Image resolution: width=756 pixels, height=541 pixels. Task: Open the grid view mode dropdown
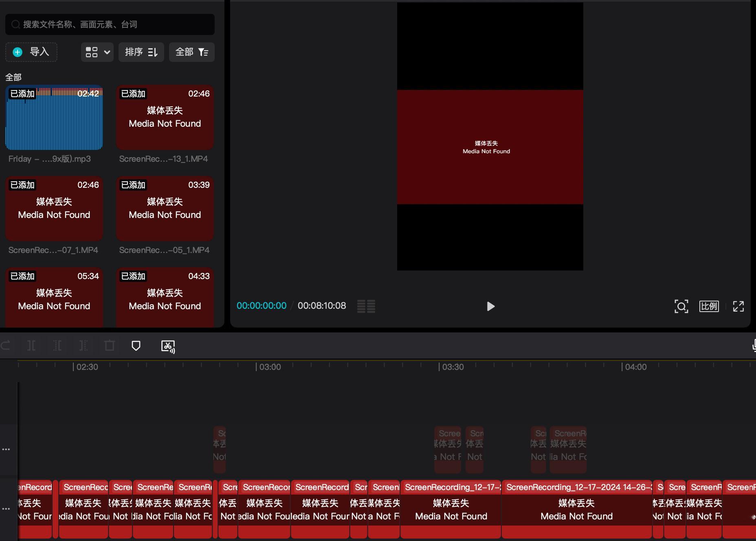(x=97, y=52)
